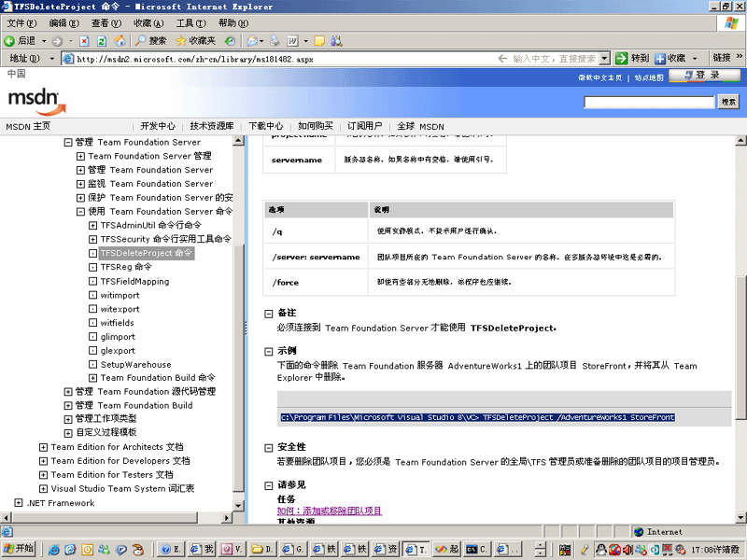Select the glexport tree item

(x=118, y=351)
